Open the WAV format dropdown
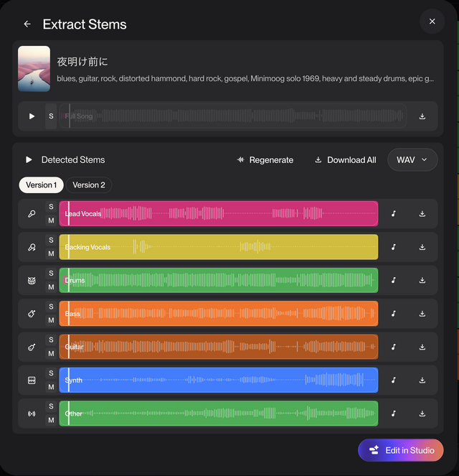Image resolution: width=459 pixels, height=476 pixels. pos(412,160)
